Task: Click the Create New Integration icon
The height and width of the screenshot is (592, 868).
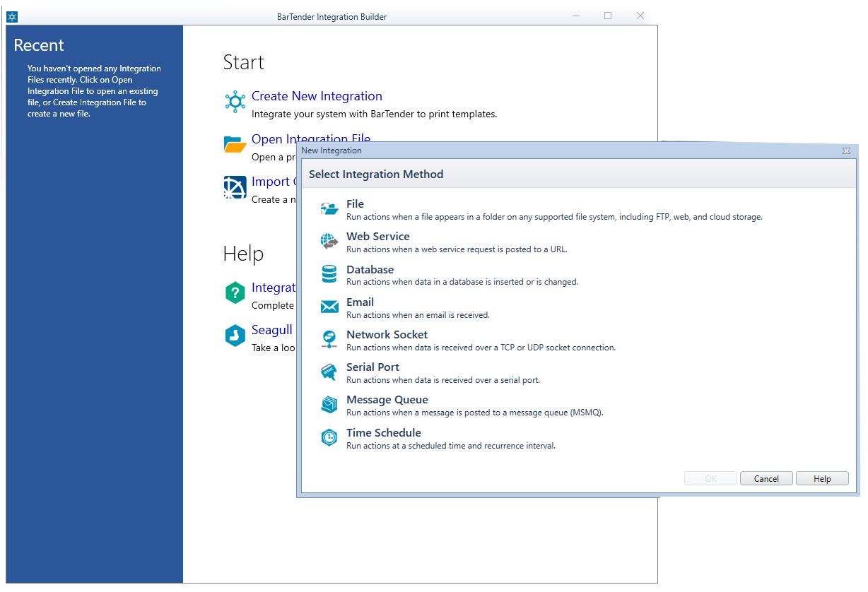Action: click(235, 101)
